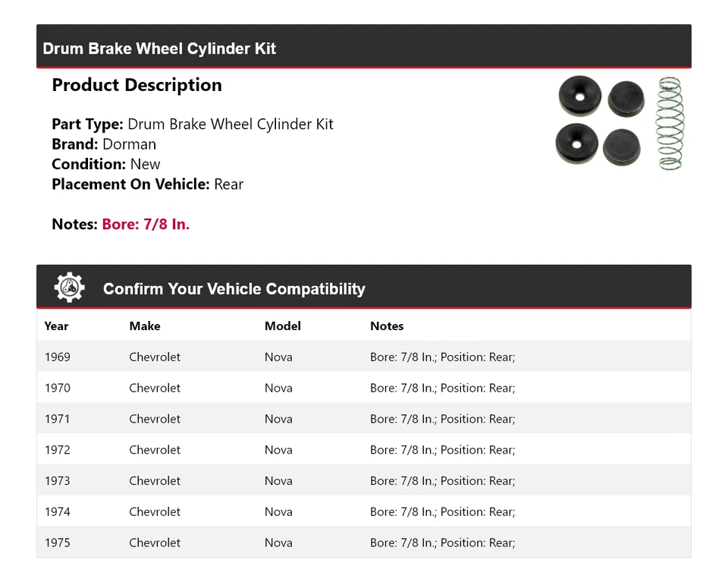Click the Confirm Your Vehicle Compatibility heading
The image size is (728, 582).
pos(234,289)
